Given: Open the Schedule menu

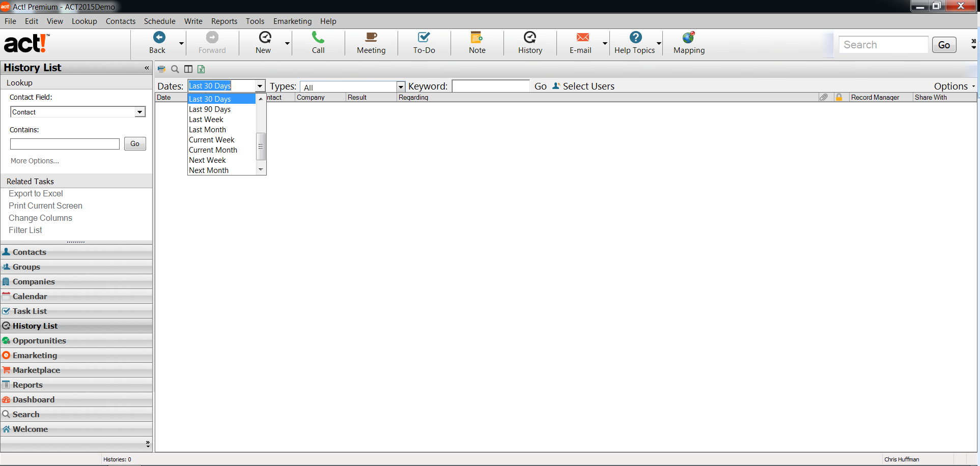Looking at the screenshot, I should [159, 21].
